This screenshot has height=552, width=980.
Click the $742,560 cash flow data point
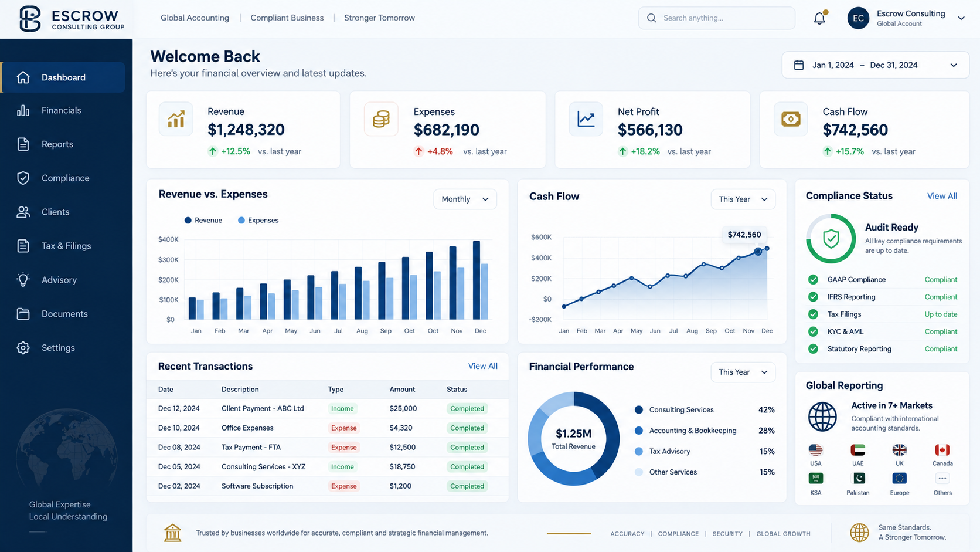tap(758, 252)
